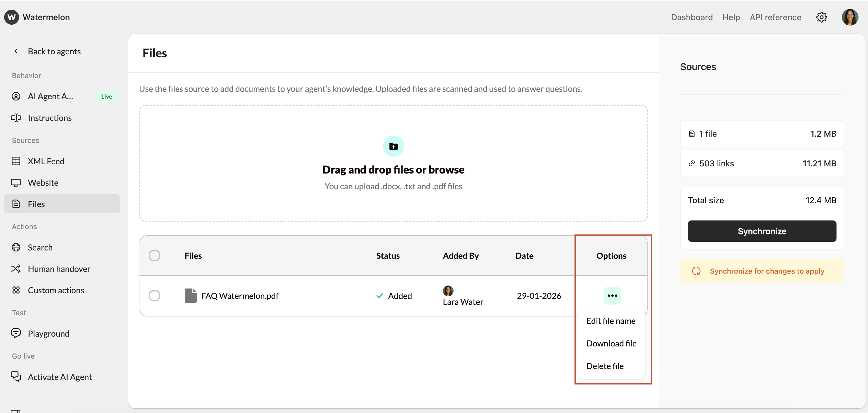Open the Website source page
This screenshot has width=868, height=413.
click(43, 183)
